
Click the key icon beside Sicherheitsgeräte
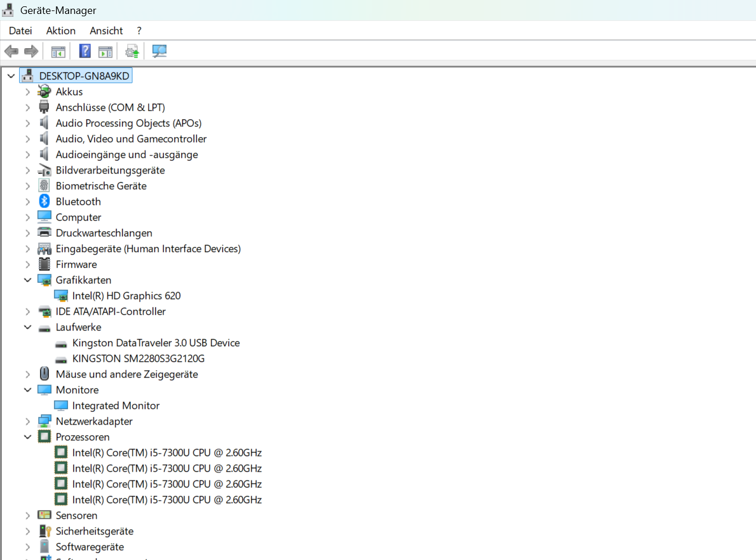tap(45, 530)
